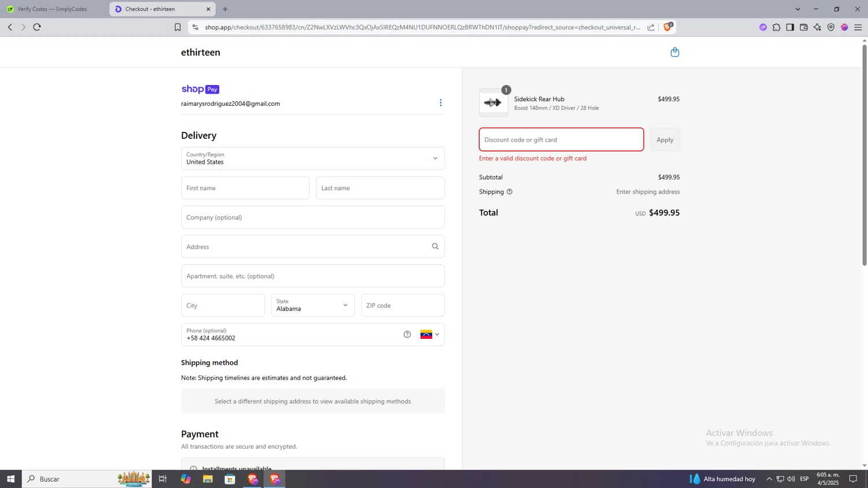This screenshot has width=868, height=488.
Task: Open a new browser tab
Action: coord(225,9)
